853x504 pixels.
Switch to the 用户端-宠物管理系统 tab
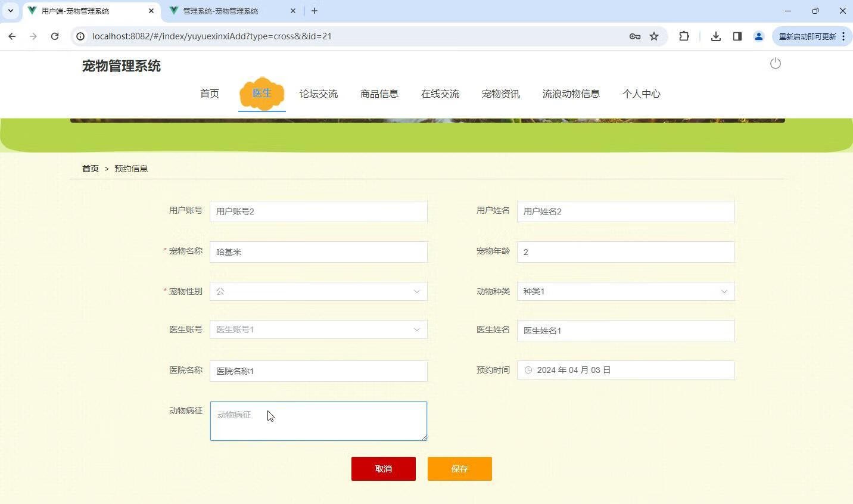tap(91, 11)
